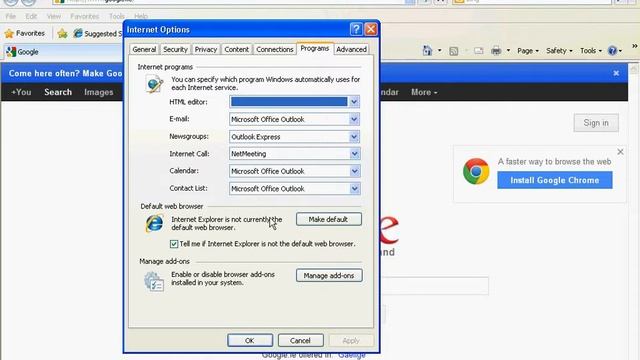Click the Home icon in command bar

[427, 51]
